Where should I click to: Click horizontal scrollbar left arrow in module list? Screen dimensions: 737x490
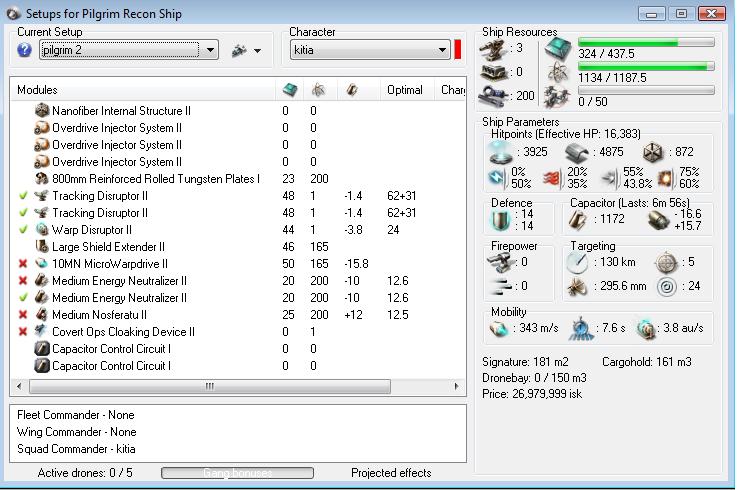click(x=19, y=386)
